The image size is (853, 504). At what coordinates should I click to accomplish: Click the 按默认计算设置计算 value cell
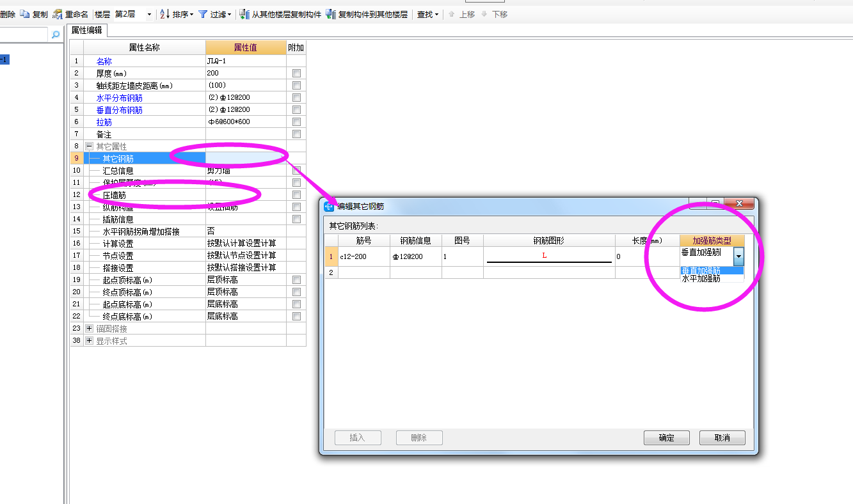coord(246,244)
